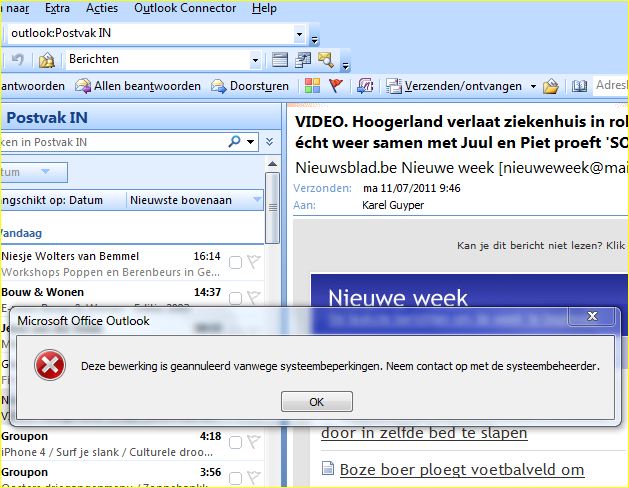This screenshot has width=629, height=488.
Task: Open toolbar options beside the address bar
Action: point(314,40)
